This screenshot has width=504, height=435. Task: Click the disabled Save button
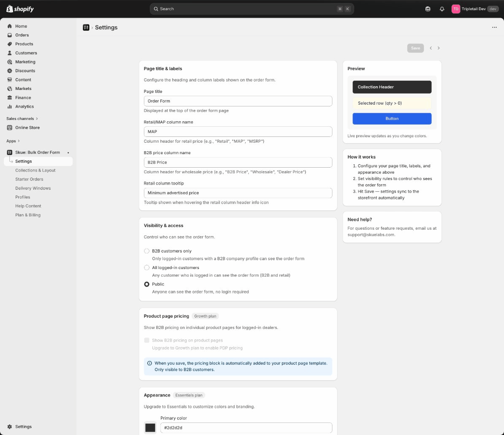point(415,48)
